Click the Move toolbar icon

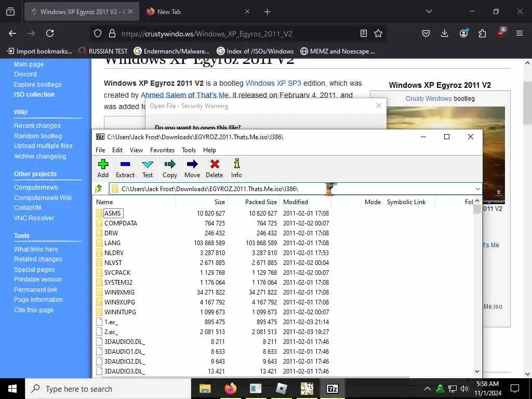(192, 169)
